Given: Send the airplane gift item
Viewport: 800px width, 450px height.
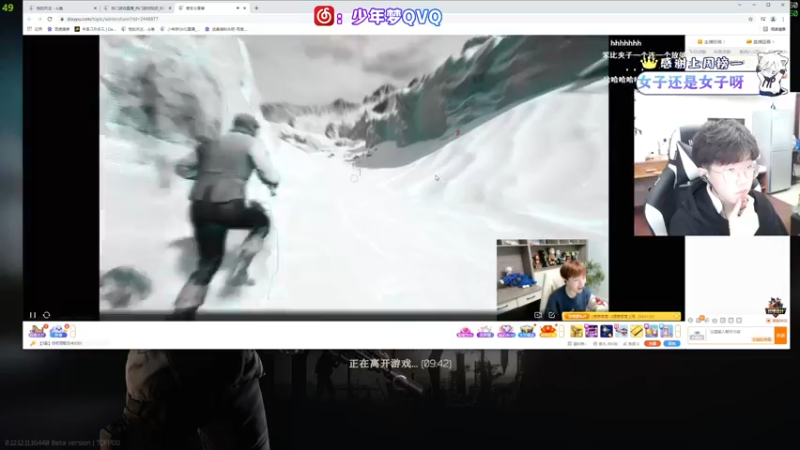Looking at the screenshot, I should (621, 332).
